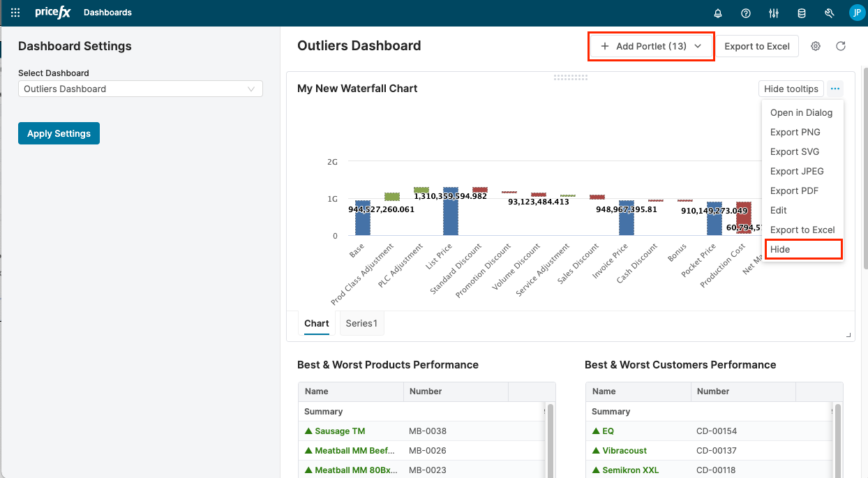Open the app launcher grid icon
Screen dimensions: 868x478
(x=15, y=12)
